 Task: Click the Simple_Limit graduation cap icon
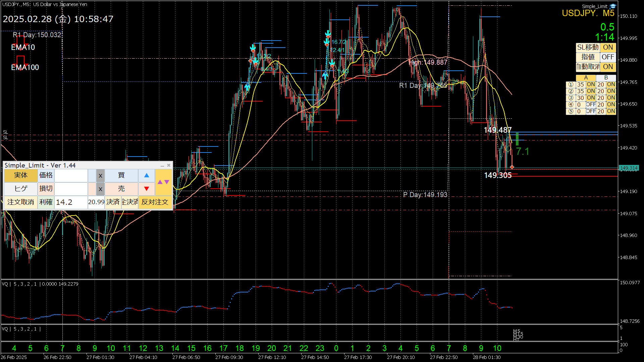613,6
